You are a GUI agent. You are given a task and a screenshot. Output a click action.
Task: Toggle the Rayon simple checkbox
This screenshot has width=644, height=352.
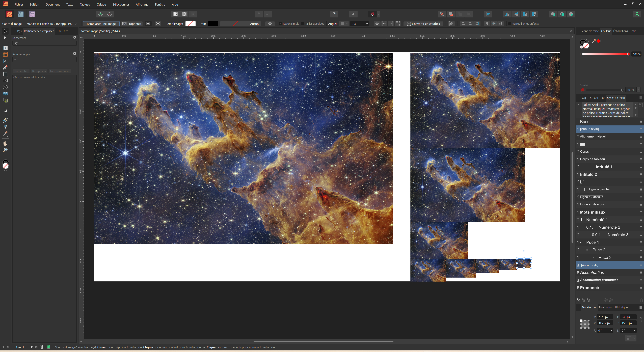coord(280,24)
